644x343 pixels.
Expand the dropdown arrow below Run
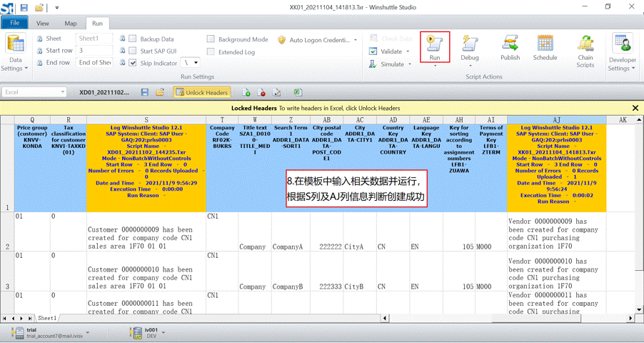coord(435,66)
